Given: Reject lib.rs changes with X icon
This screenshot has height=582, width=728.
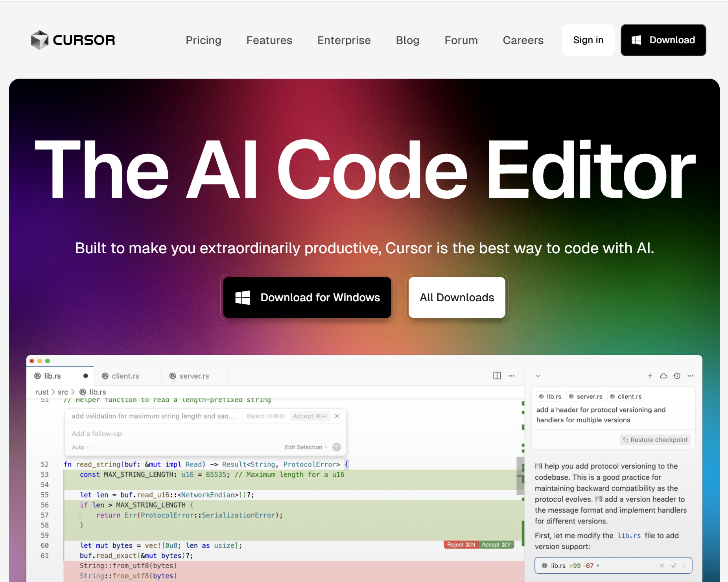Looking at the screenshot, I should (662, 565).
